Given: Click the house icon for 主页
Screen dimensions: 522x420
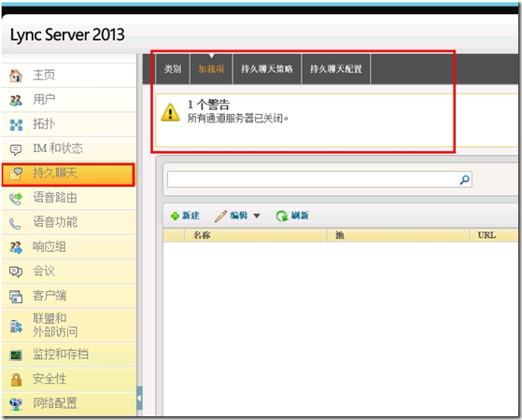Looking at the screenshot, I should (x=16, y=76).
